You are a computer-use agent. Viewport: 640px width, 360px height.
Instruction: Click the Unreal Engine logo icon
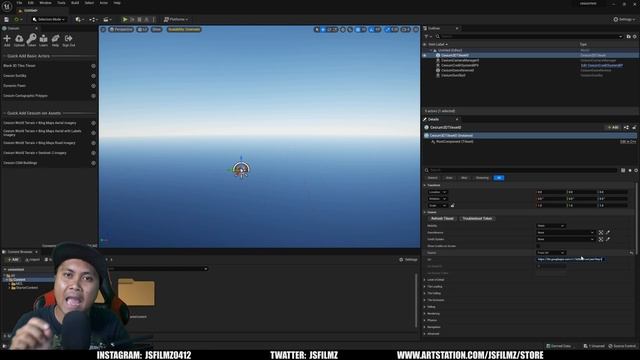pyautogui.click(x=7, y=7)
